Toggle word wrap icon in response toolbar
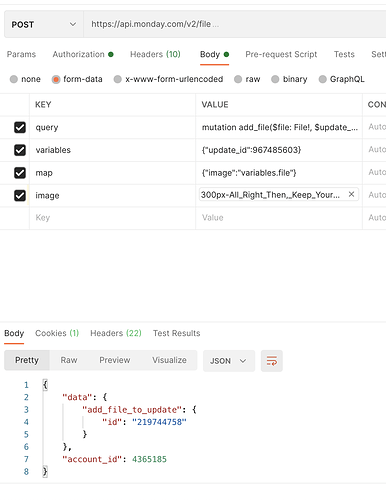The width and height of the screenshot is (386, 500). click(272, 361)
